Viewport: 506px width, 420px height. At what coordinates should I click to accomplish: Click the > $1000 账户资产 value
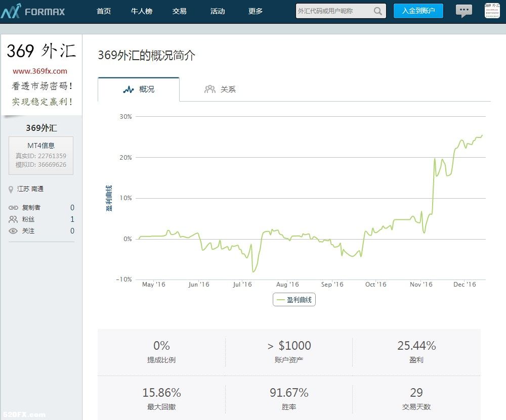(x=289, y=346)
